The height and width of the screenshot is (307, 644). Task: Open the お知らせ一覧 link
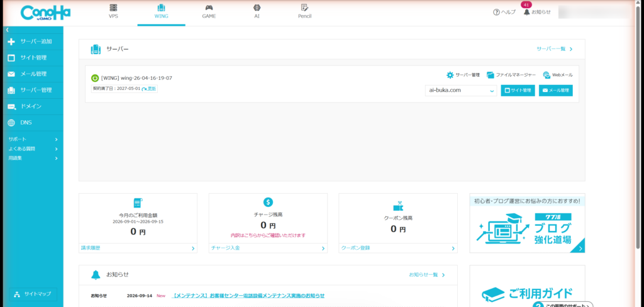[427, 274]
